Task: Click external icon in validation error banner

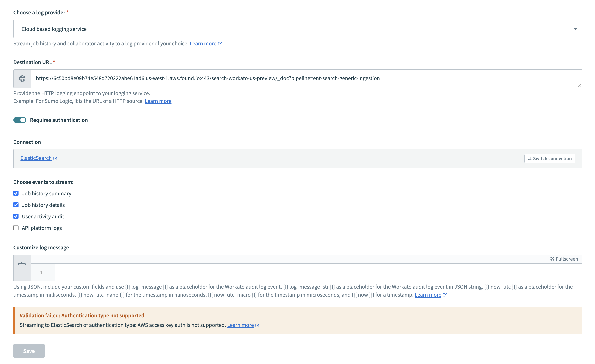Action: [257, 325]
